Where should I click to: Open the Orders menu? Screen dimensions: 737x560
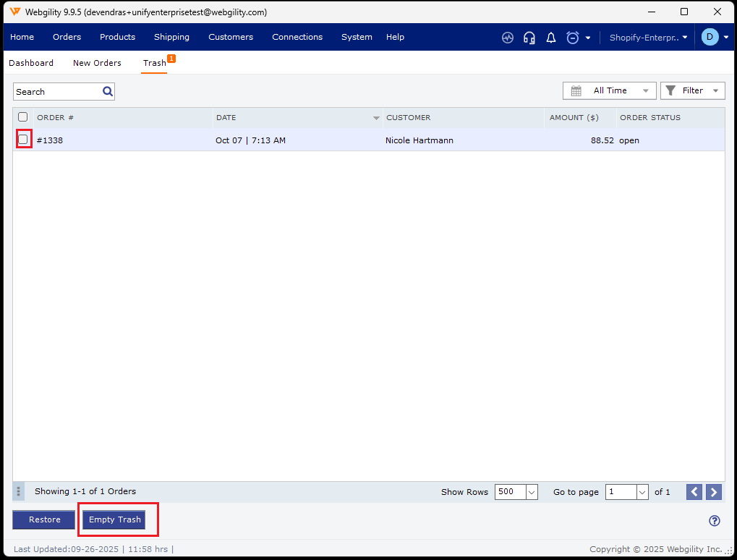pyautogui.click(x=67, y=37)
